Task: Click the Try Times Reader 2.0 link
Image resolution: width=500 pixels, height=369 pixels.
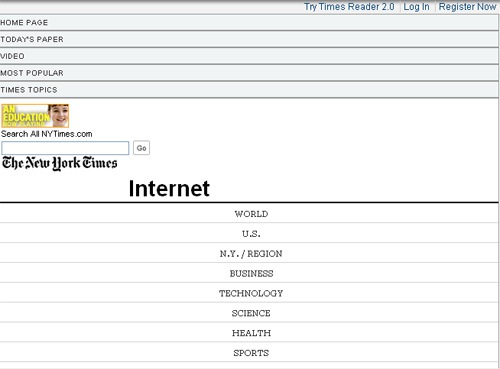Action: pyautogui.click(x=349, y=7)
